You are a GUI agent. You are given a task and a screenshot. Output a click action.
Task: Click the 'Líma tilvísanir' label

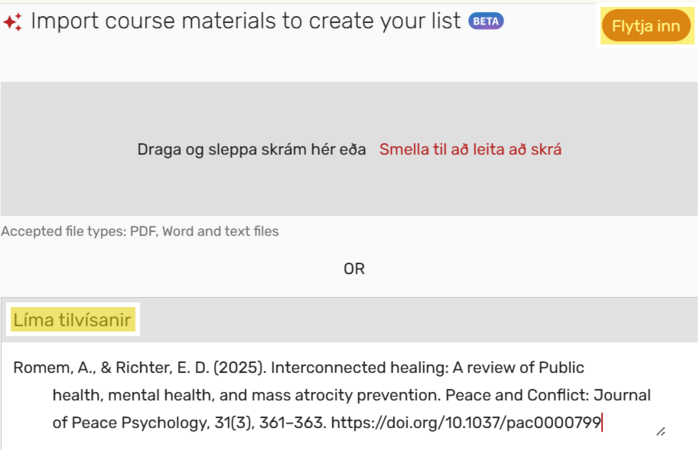click(x=74, y=320)
